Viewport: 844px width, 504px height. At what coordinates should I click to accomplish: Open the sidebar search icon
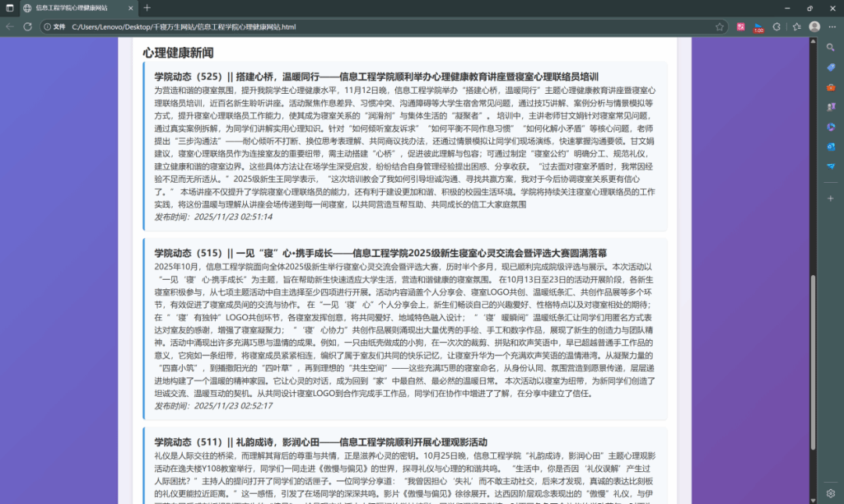(x=831, y=48)
